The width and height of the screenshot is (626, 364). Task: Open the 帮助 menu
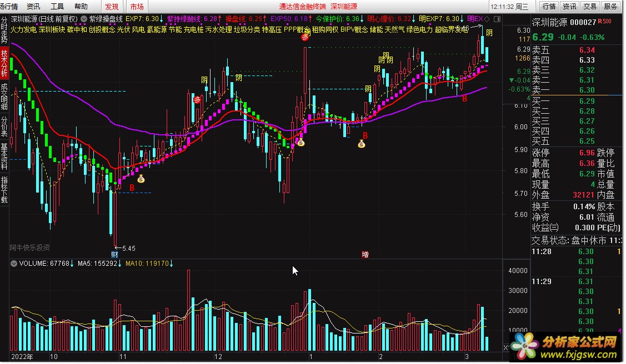point(81,6)
